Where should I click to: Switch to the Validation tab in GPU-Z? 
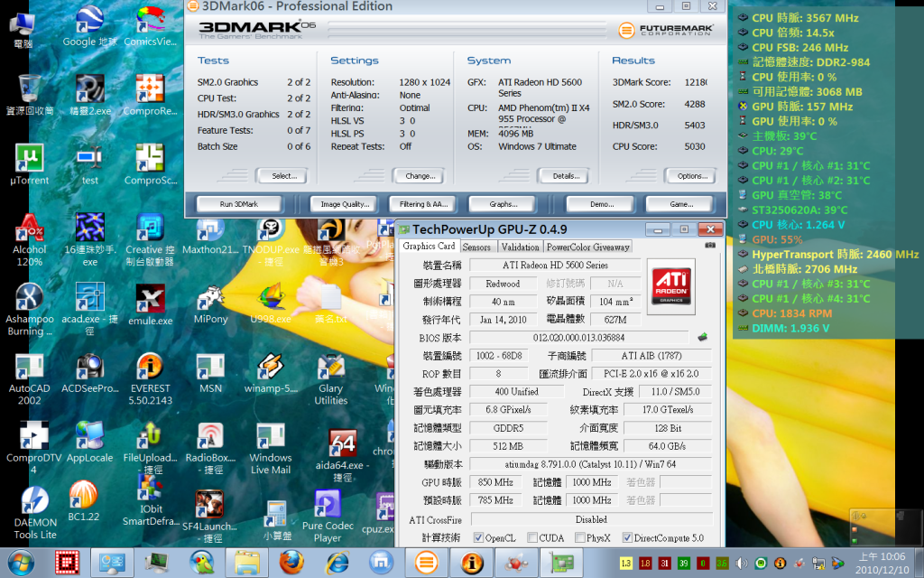point(520,247)
